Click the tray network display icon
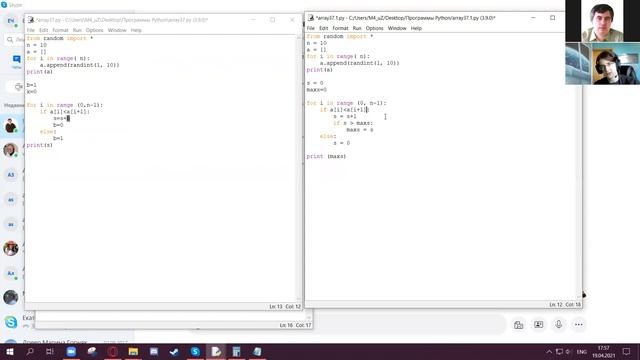Image resolution: width=640 pixels, height=360 pixels. (x=559, y=351)
